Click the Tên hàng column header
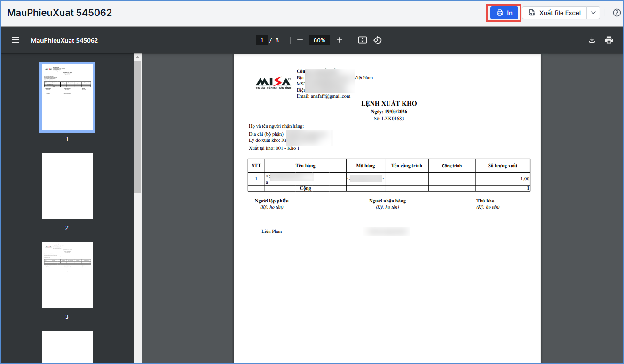This screenshot has height=364, width=624. (x=306, y=166)
